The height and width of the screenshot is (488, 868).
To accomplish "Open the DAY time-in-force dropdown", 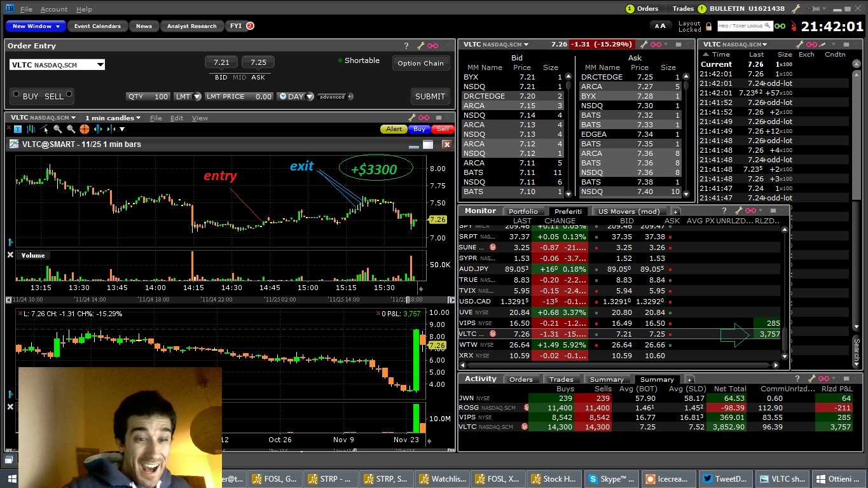I will pyautogui.click(x=310, y=97).
